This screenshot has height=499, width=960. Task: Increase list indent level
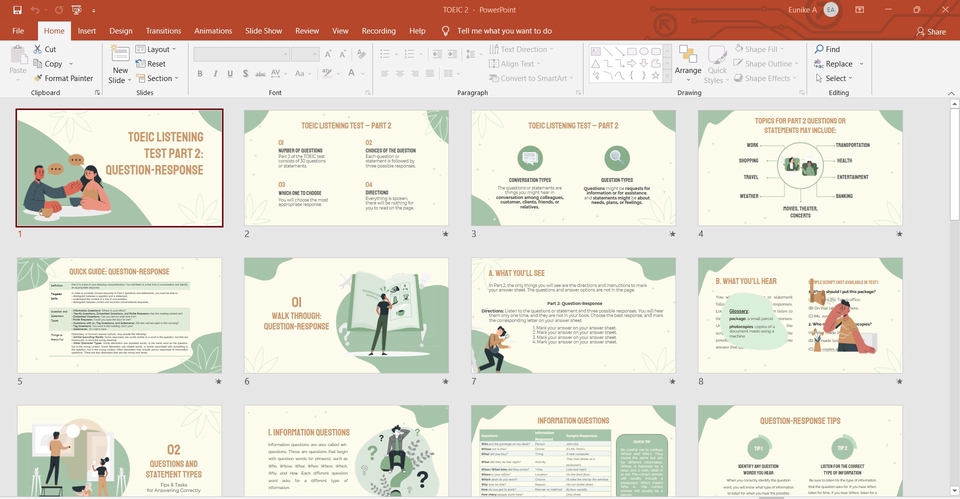pyautogui.click(x=452, y=54)
